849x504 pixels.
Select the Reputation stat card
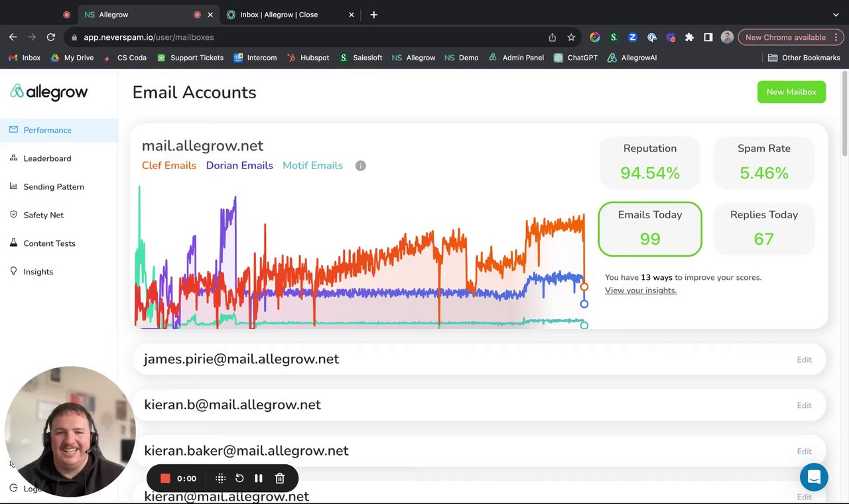coord(650,162)
